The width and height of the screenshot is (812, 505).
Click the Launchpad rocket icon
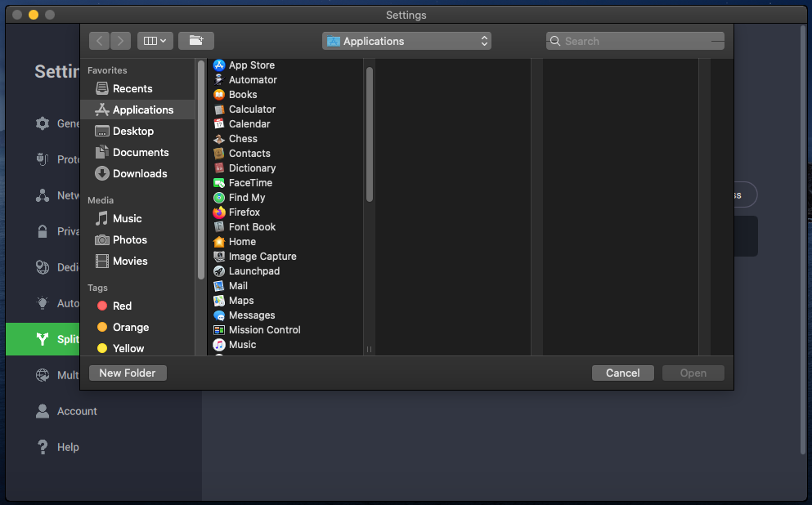click(219, 271)
